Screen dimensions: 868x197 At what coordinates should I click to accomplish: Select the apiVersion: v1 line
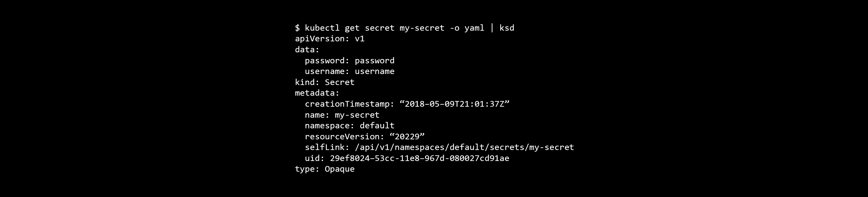pos(330,39)
